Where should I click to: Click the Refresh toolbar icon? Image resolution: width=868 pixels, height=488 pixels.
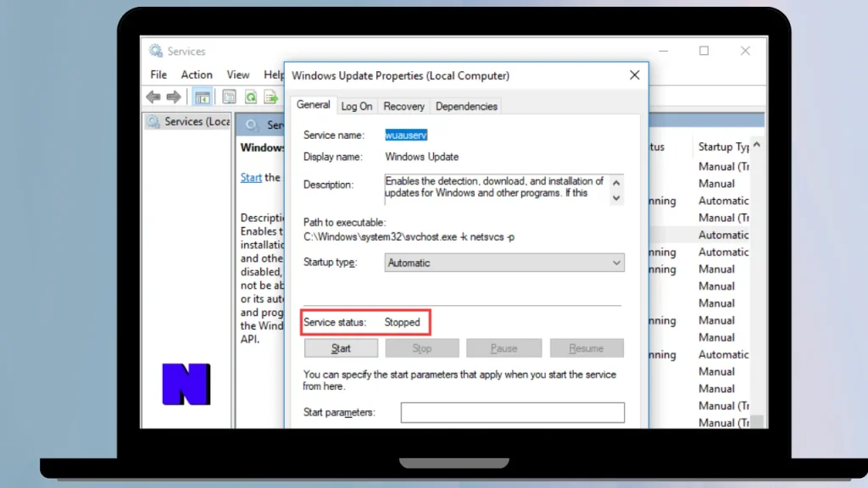click(x=251, y=97)
